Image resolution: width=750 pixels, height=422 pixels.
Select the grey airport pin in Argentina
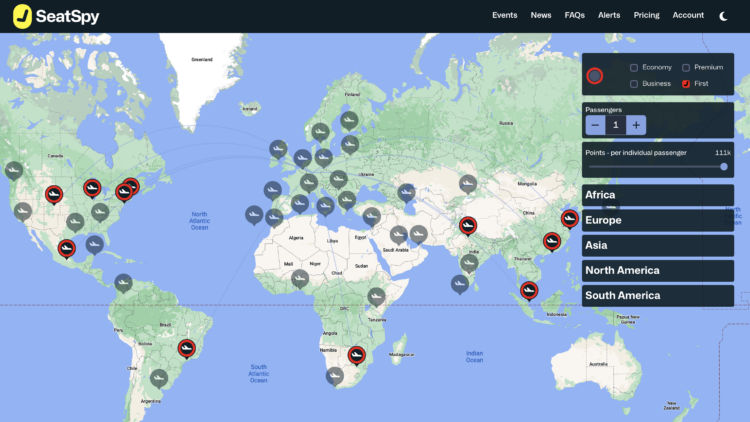(158, 378)
